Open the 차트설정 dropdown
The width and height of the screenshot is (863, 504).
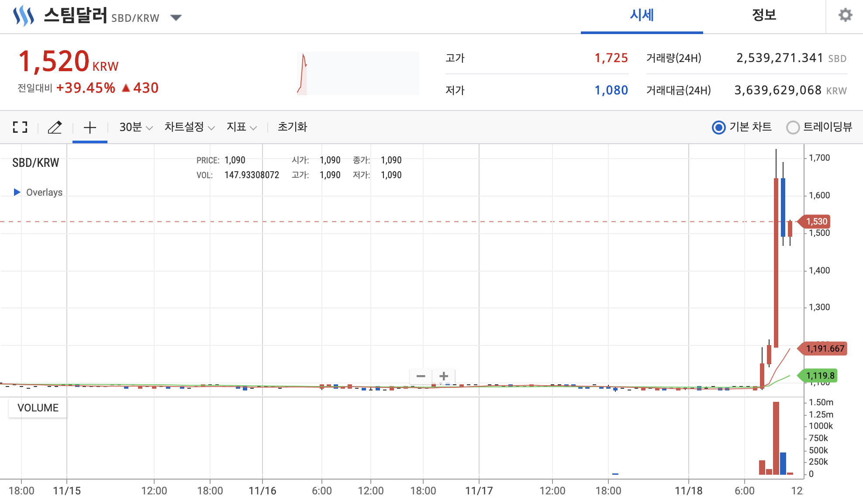coord(189,127)
